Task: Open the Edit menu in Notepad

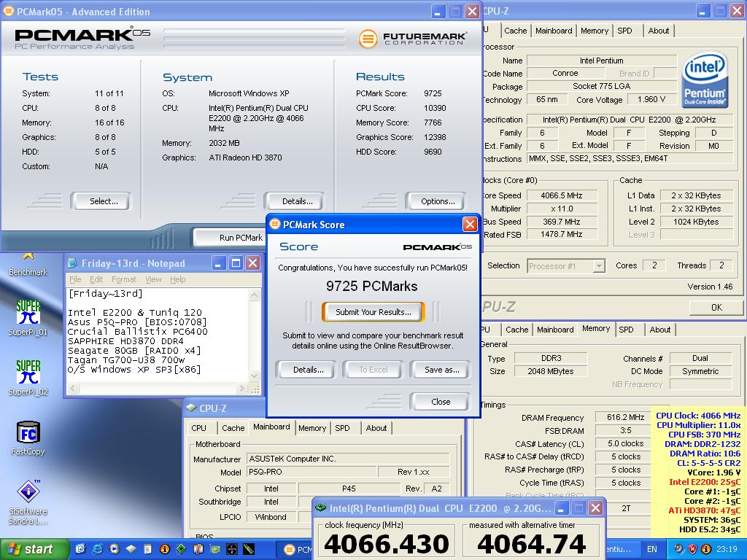Action: [96, 279]
